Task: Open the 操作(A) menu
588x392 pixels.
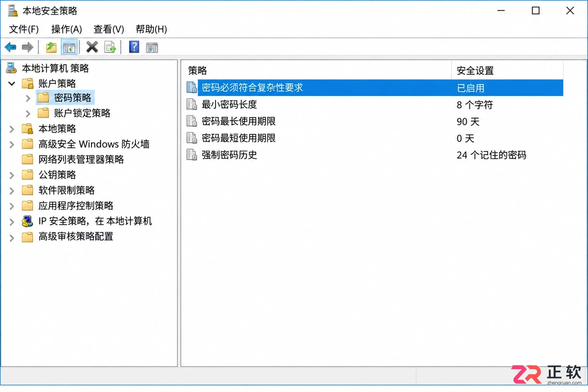Action: pos(67,29)
